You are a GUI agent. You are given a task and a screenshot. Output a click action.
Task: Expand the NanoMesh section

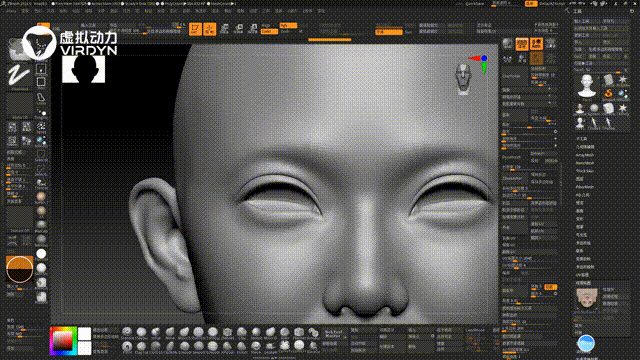585,163
